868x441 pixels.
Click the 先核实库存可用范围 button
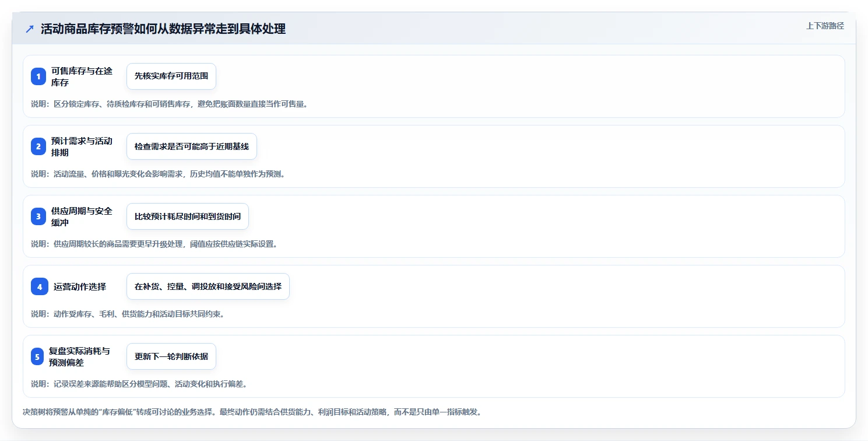(171, 76)
